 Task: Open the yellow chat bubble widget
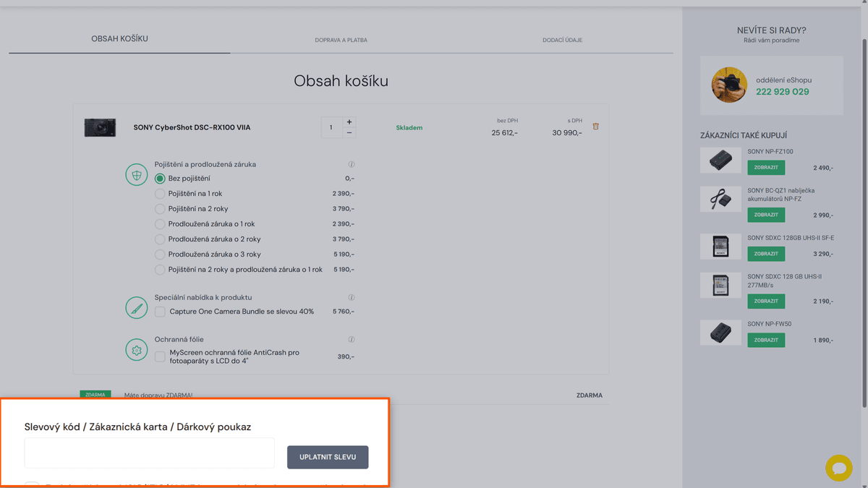pyautogui.click(x=839, y=468)
